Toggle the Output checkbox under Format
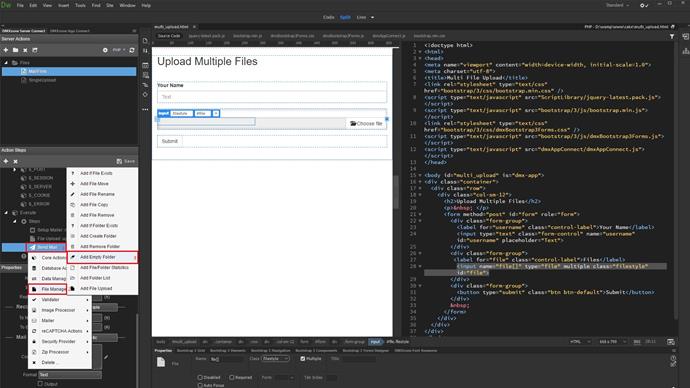The image size is (690, 388). [40, 384]
